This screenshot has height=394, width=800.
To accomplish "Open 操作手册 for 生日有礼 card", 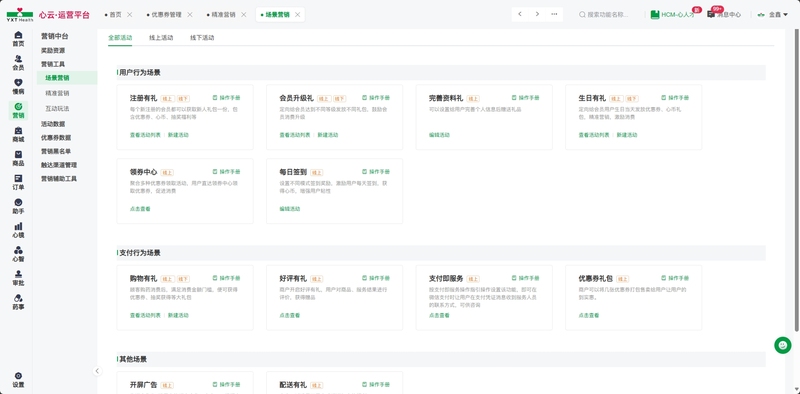I will (674, 97).
